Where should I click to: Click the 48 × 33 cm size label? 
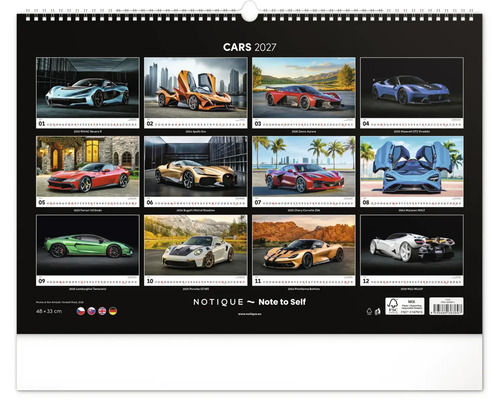(49, 311)
